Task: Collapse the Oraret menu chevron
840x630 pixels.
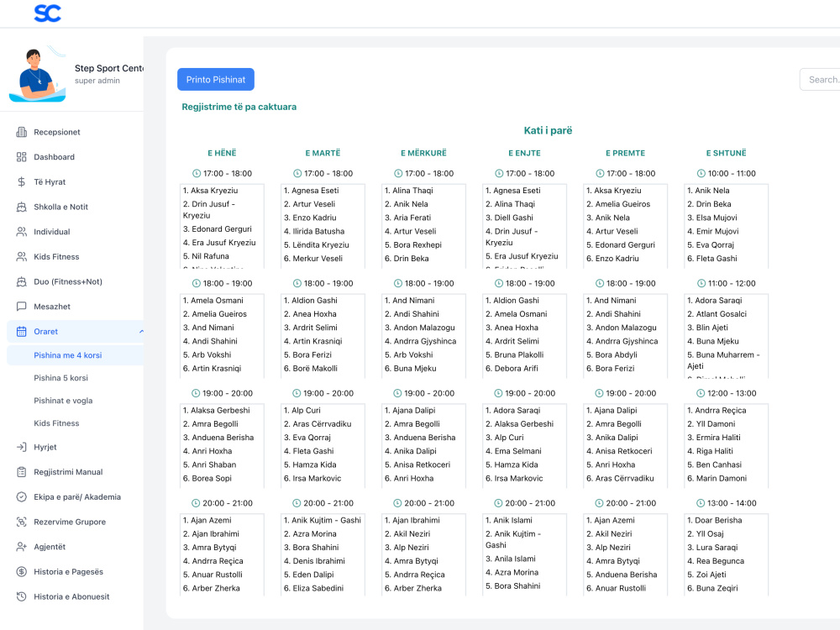Action: pos(141,332)
